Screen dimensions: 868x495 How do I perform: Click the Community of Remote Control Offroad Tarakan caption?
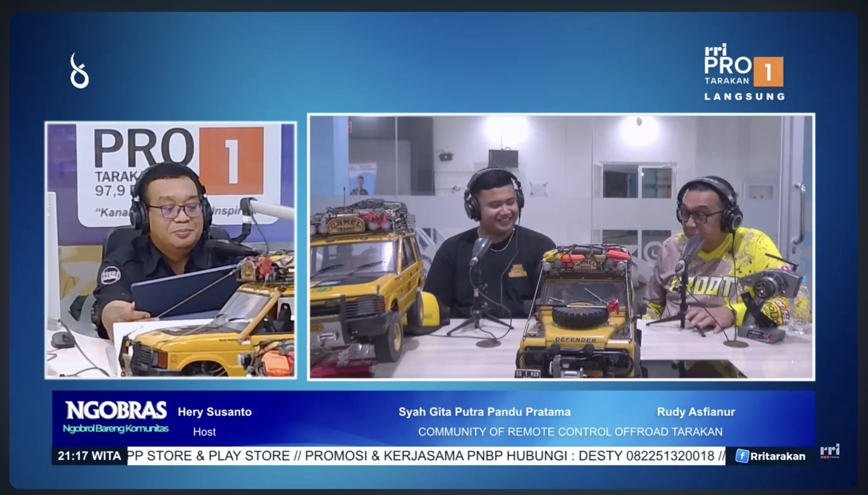pyautogui.click(x=570, y=432)
